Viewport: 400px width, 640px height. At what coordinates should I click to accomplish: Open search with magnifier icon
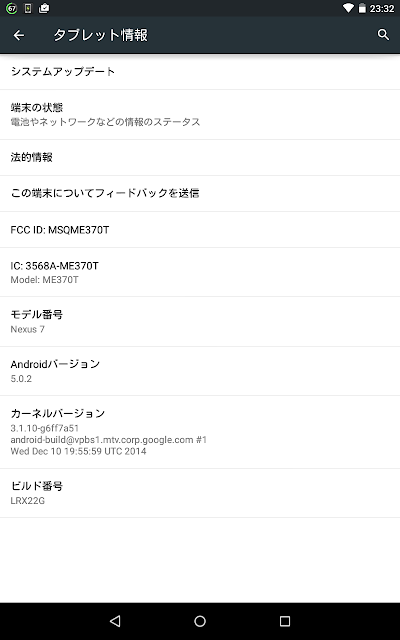coord(383,35)
